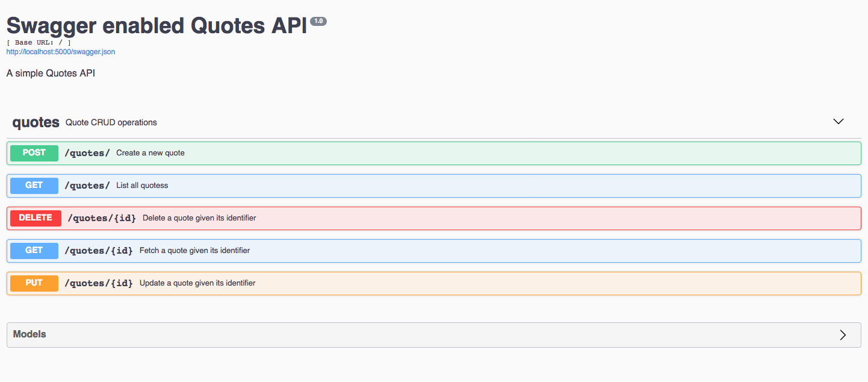The width and height of the screenshot is (868, 382).
Task: Click the red DELETE method badge
Action: [36, 218]
